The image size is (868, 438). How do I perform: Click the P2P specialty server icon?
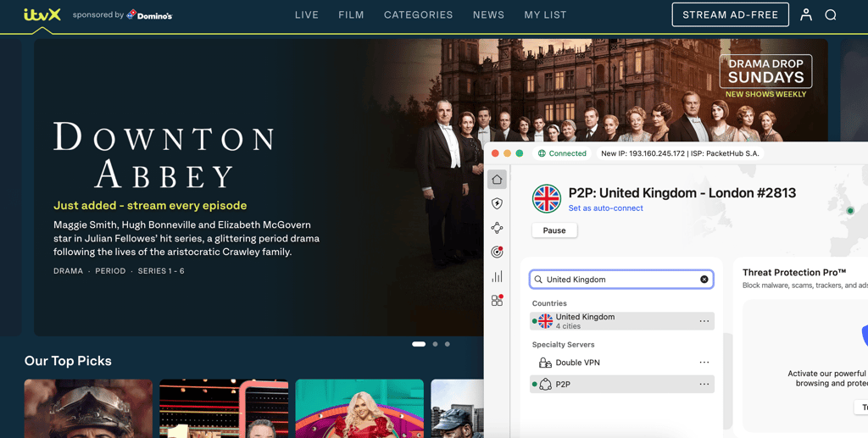coord(545,385)
